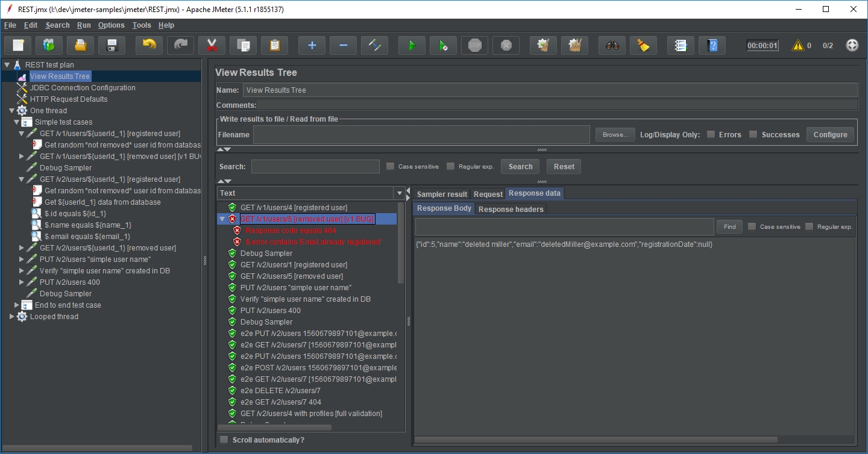Click the remote engines round icon
Screen dimensions: 868x454
pos(852,45)
